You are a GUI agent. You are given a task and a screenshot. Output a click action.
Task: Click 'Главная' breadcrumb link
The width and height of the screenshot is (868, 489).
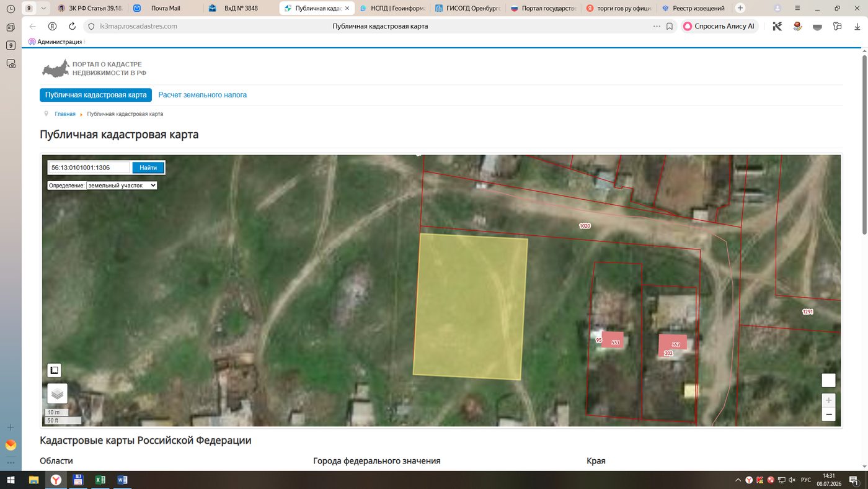(x=65, y=114)
